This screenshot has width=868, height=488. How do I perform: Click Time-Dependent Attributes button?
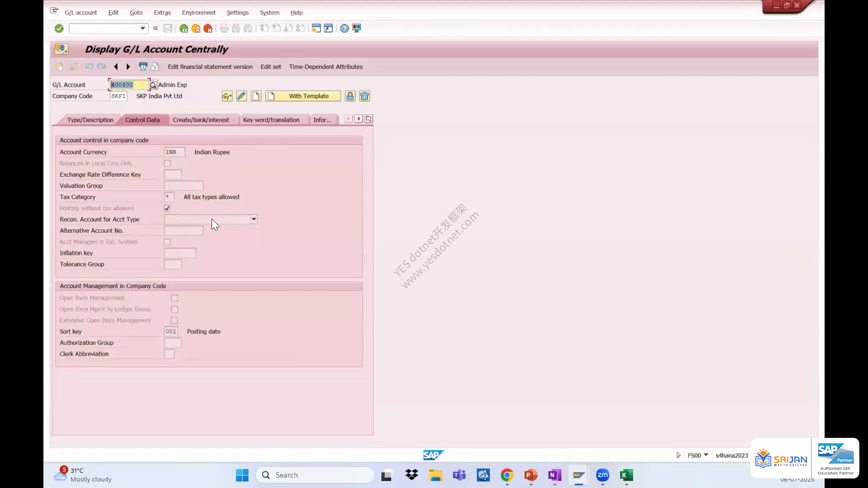pos(326,67)
